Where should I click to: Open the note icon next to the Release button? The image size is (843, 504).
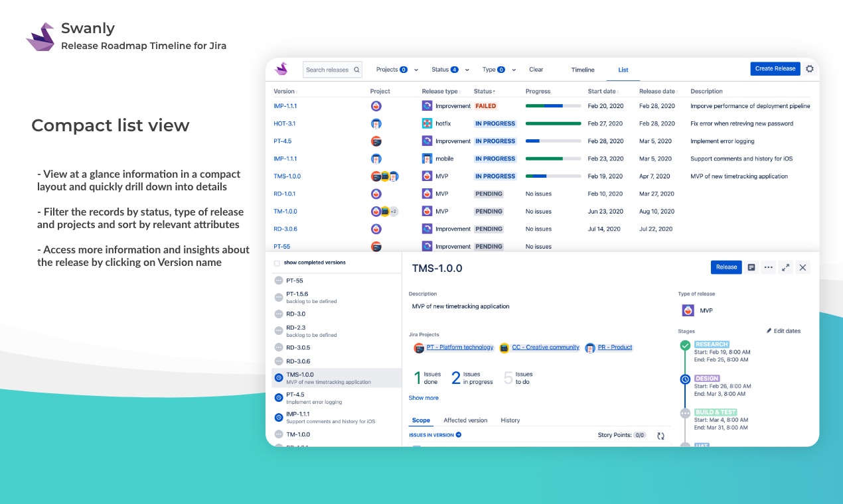click(x=751, y=267)
